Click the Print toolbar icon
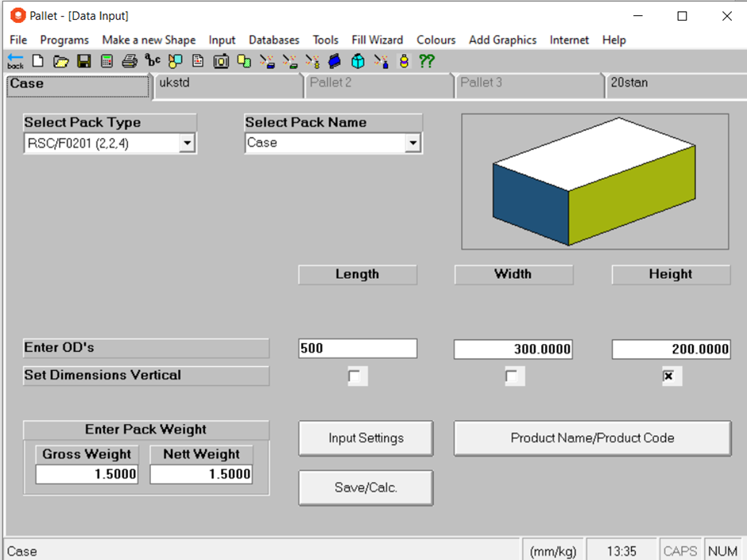This screenshot has width=747, height=560. tap(130, 61)
